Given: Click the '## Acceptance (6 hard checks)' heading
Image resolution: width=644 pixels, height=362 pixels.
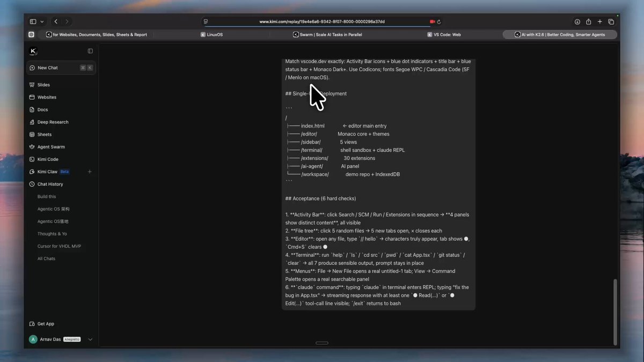Looking at the screenshot, I should (320, 198).
